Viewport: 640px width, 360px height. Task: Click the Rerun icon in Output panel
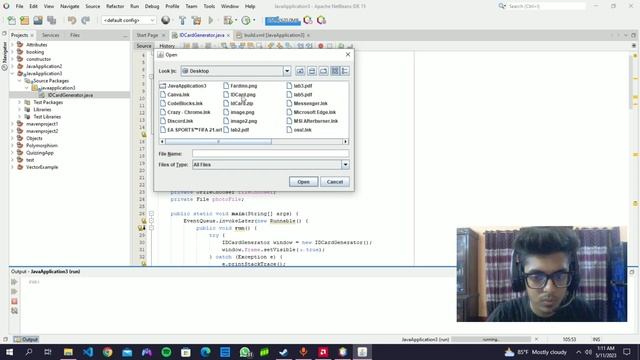click(14, 282)
